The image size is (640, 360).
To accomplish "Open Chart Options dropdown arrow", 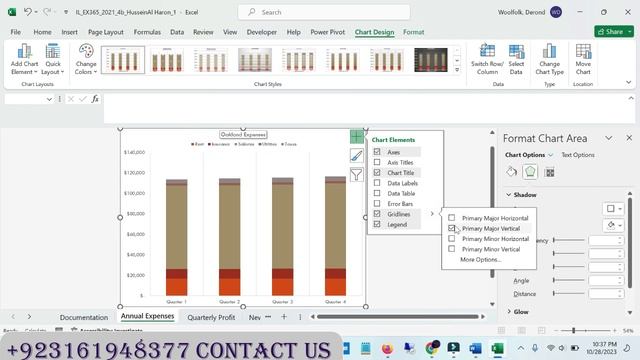I will (551, 155).
